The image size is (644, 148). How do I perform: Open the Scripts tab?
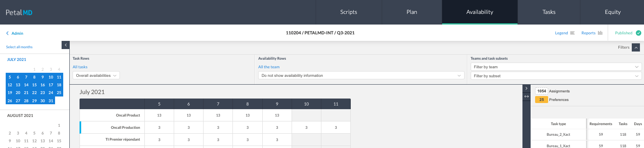[x=349, y=12]
